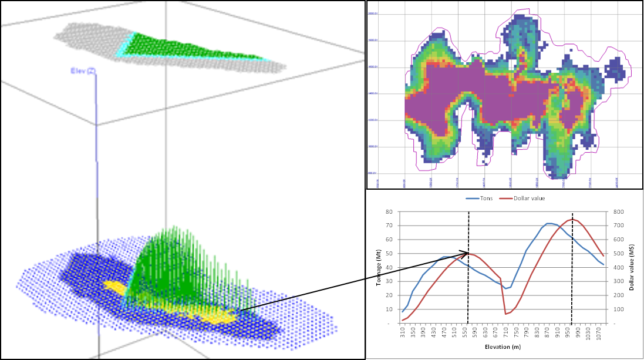Screen dimensions: 644x360
Task: Select the red curve's highest peak near 950
Action: (x=572, y=220)
